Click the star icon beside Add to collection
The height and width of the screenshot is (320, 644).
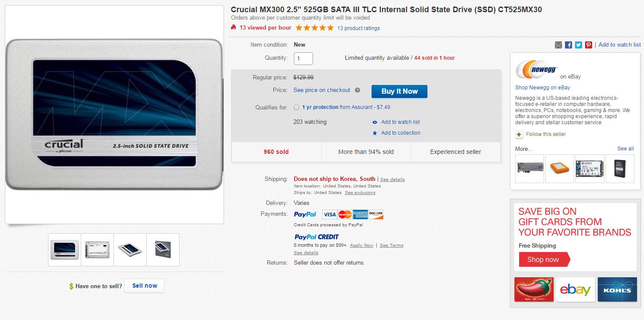tap(375, 133)
